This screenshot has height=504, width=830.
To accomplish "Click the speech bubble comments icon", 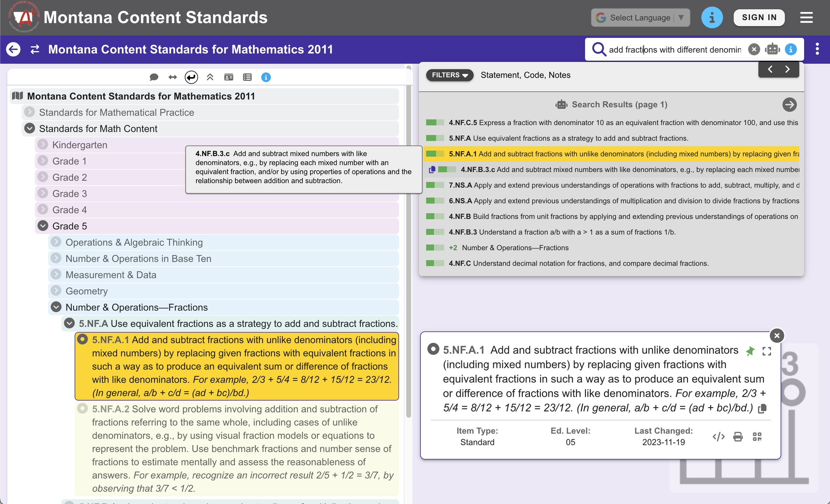I will click(x=154, y=77).
